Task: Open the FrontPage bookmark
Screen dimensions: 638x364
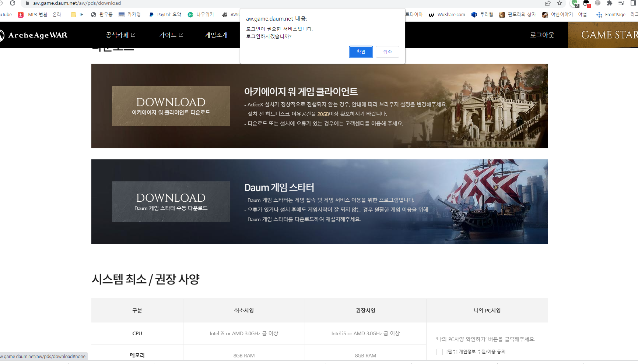Action: (617, 15)
